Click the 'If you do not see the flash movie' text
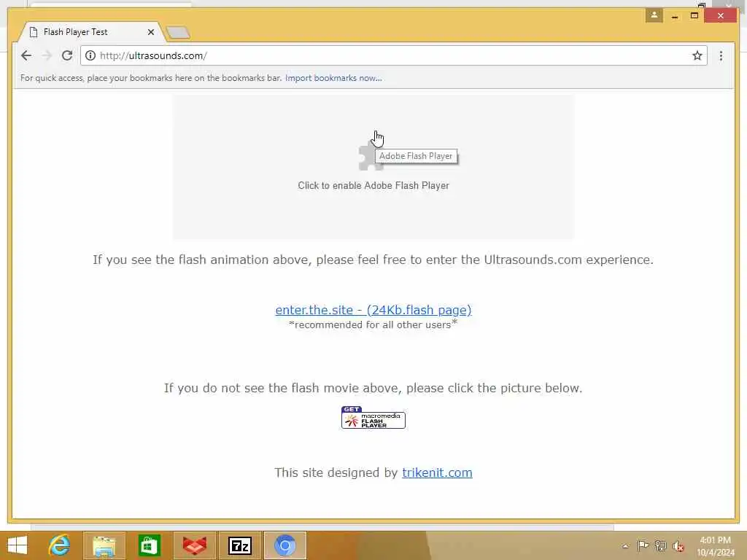 [x=373, y=388]
